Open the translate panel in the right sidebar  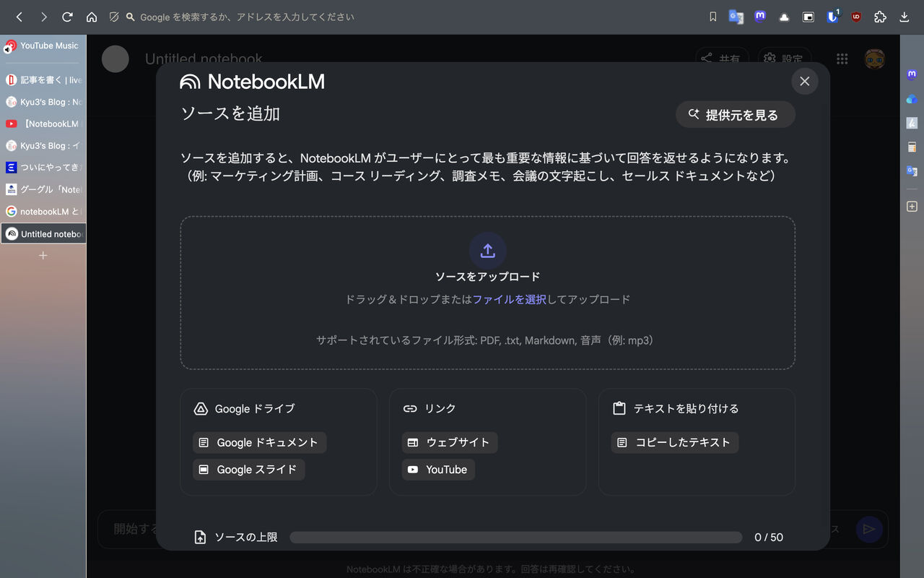(912, 171)
